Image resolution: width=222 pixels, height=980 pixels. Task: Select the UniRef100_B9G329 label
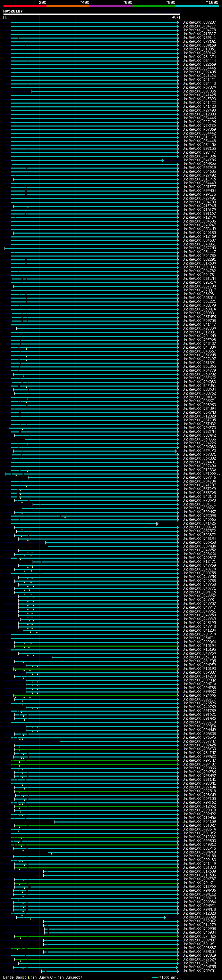pos(199,918)
